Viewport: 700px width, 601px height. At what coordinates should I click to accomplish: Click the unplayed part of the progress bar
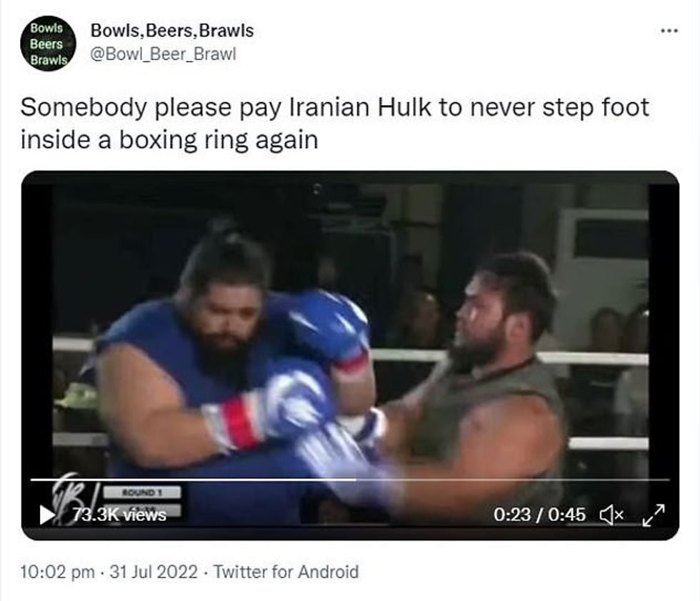[x=513, y=480]
